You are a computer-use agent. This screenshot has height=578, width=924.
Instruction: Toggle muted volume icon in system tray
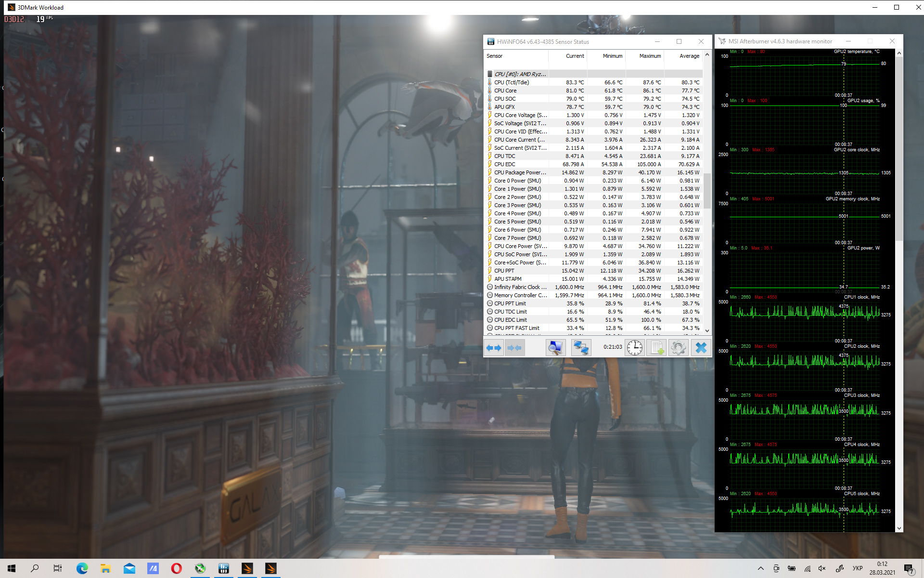point(822,568)
